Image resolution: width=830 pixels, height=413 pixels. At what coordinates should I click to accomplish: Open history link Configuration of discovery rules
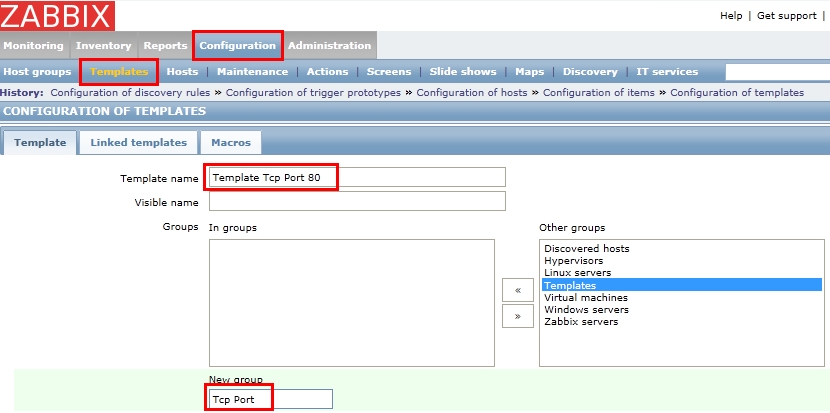click(x=130, y=93)
